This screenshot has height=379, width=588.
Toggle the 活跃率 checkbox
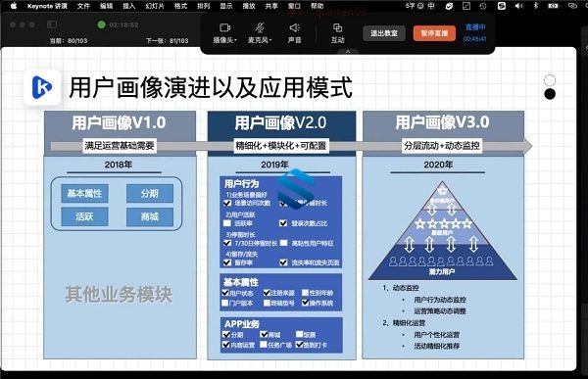[x=227, y=223]
